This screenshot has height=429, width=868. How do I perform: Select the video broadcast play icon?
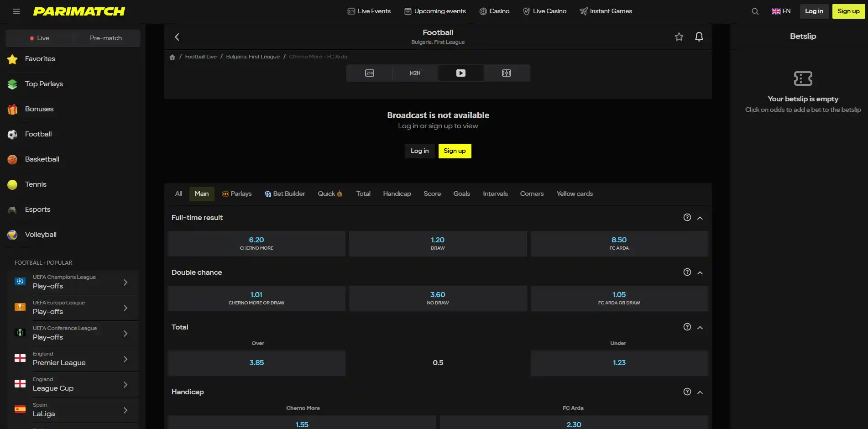click(461, 73)
